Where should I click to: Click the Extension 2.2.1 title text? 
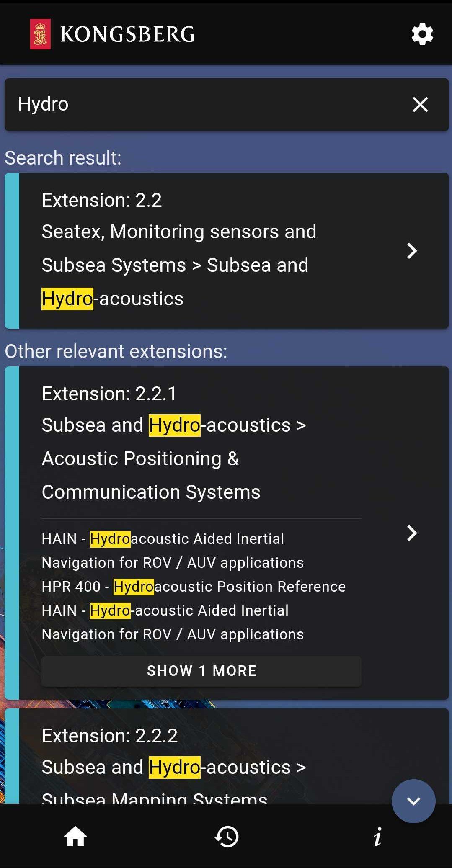(109, 394)
